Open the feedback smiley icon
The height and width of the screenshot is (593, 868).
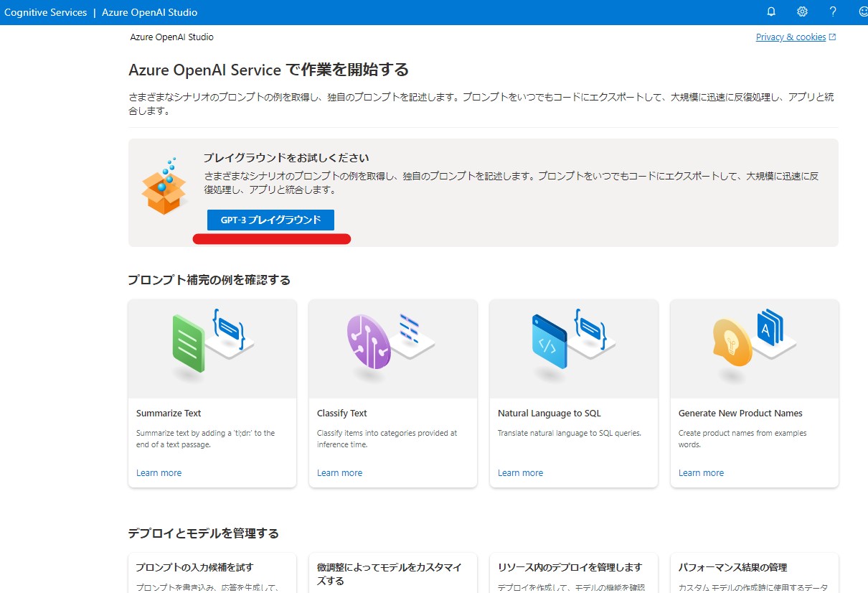coord(863,11)
